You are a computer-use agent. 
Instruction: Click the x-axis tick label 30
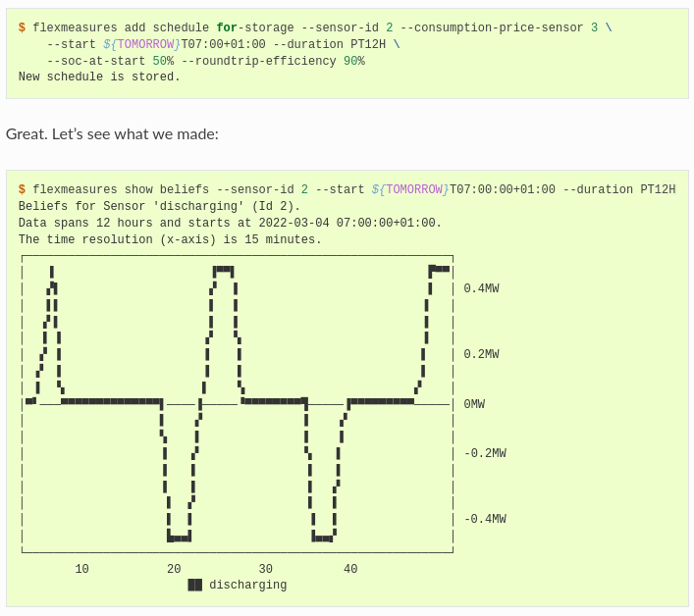pyautogui.click(x=266, y=569)
